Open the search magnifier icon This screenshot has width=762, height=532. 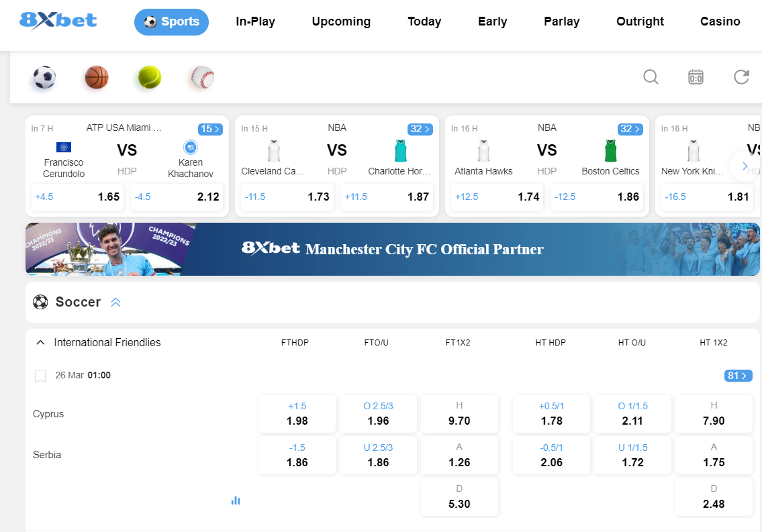coord(651,77)
